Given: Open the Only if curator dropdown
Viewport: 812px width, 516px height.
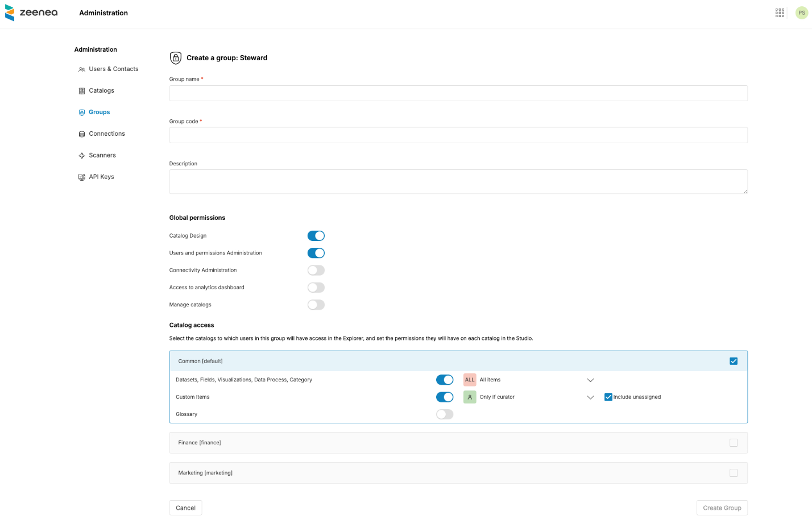Looking at the screenshot, I should click(x=590, y=397).
